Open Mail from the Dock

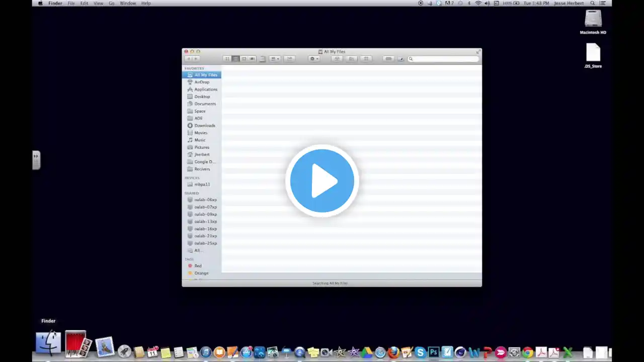pos(105,347)
